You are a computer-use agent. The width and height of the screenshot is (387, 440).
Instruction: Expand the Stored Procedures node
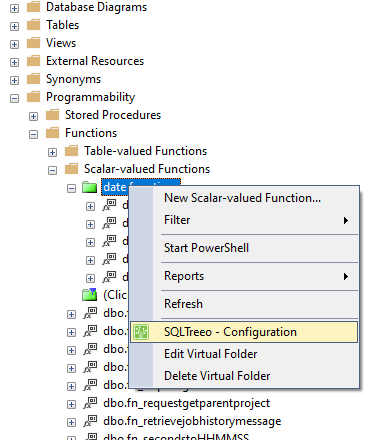[33, 116]
